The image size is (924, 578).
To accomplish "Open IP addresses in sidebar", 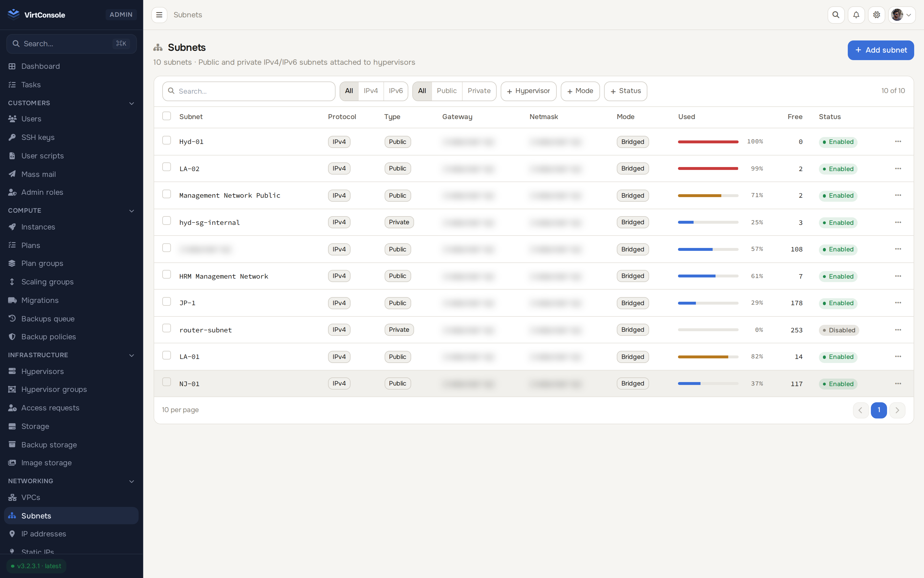I will pyautogui.click(x=71, y=534).
